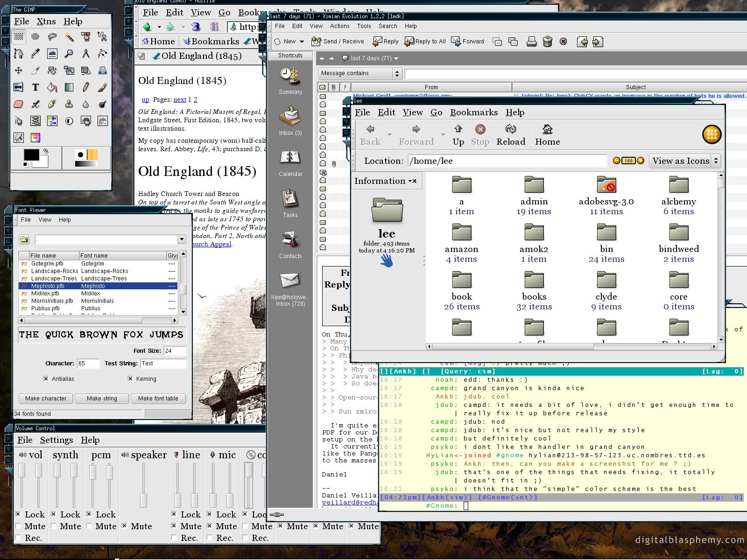The image size is (747, 560).
Task: Enable Rec. for the line channel
Action: coord(174,538)
